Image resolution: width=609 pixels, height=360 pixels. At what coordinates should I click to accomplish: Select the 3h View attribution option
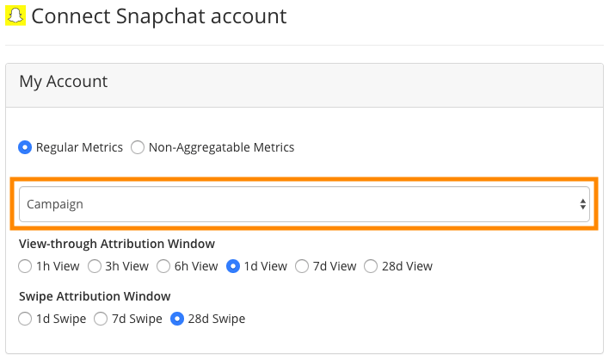(94, 266)
